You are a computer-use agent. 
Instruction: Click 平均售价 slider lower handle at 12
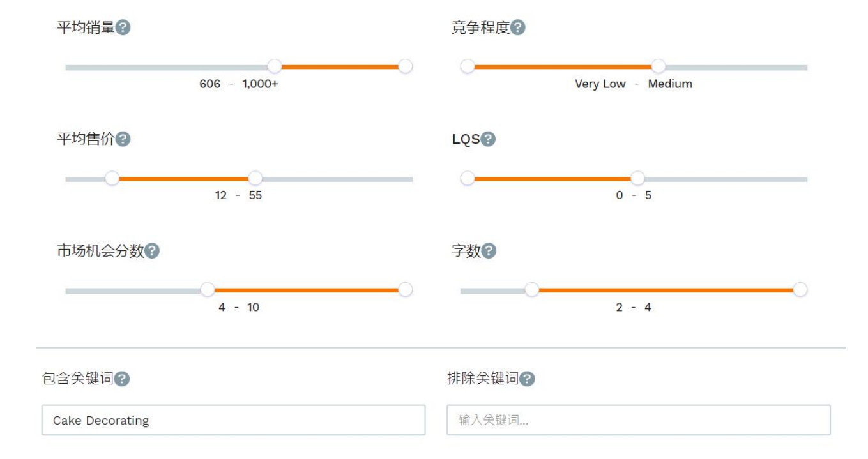tap(112, 178)
